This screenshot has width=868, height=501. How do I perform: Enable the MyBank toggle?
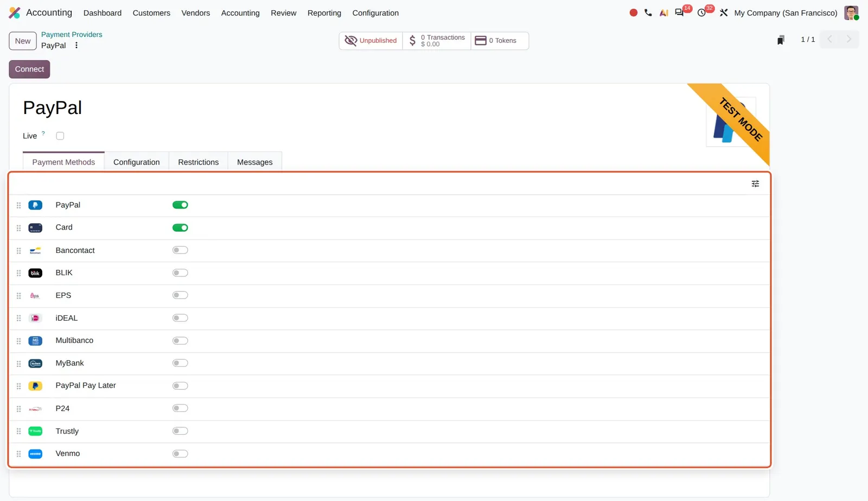point(180,363)
